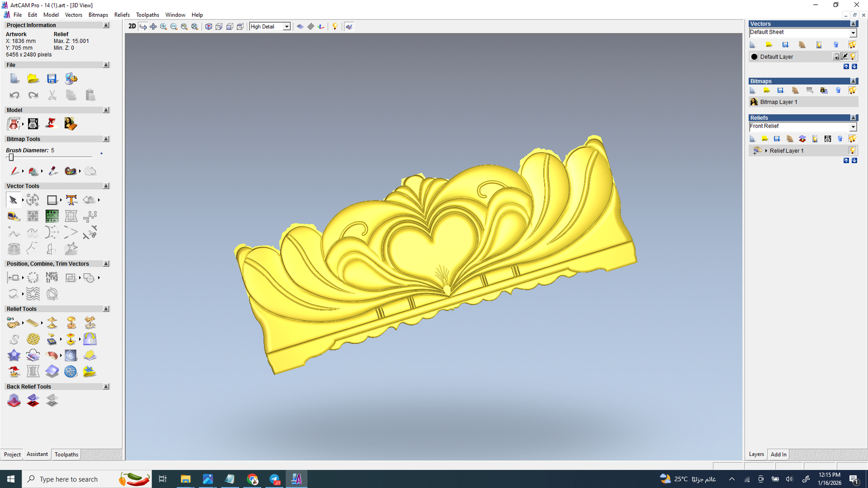Open the Toolpaths menu
Image resolution: width=868 pixels, height=488 pixels.
147,15
